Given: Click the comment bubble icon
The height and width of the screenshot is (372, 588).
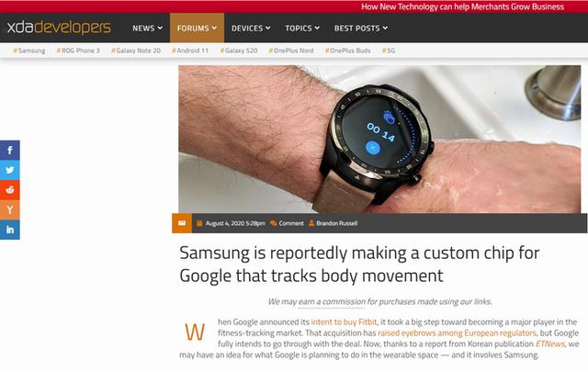Looking at the screenshot, I should (x=274, y=223).
